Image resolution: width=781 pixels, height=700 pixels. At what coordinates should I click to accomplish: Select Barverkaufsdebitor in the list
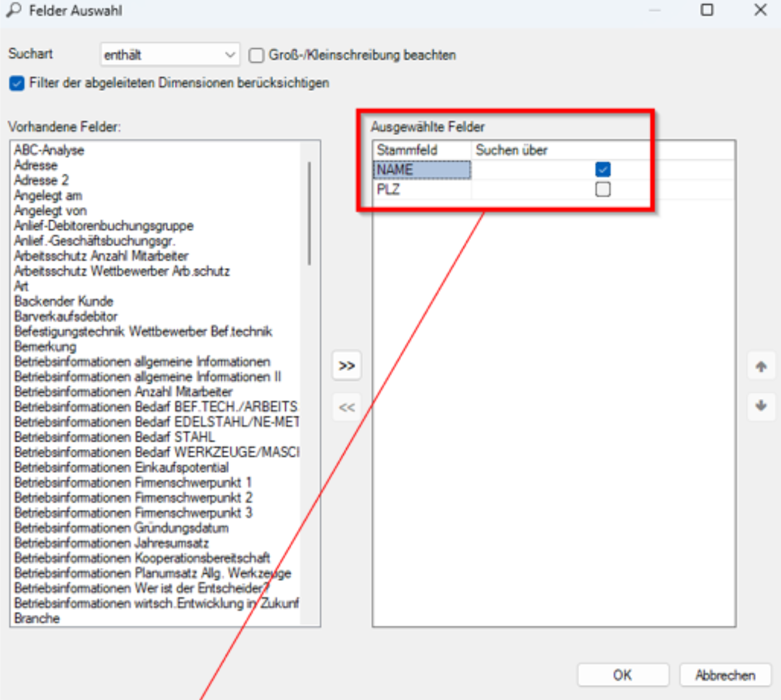(x=66, y=316)
